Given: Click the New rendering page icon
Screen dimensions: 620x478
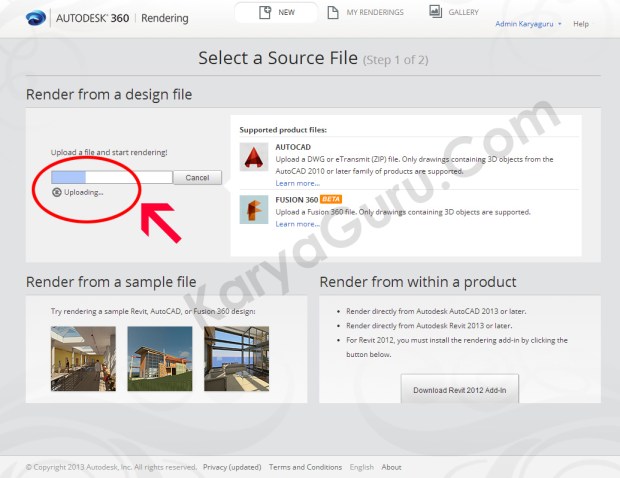Looking at the screenshot, I should (265, 12).
